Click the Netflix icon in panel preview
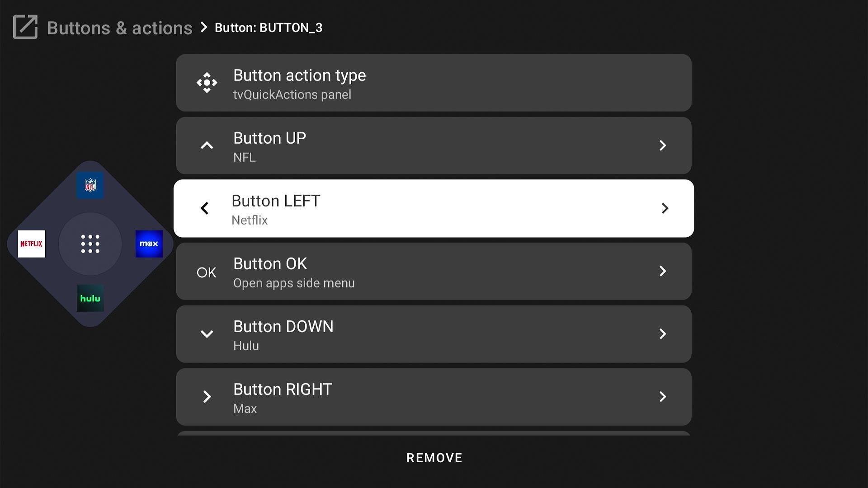 pos(32,244)
